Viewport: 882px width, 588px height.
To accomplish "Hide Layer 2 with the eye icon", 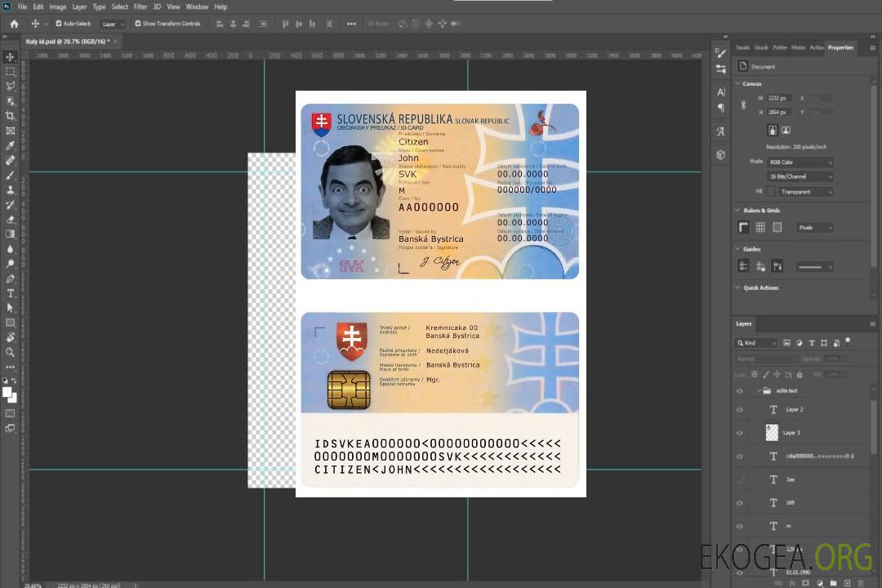I will pyautogui.click(x=740, y=410).
